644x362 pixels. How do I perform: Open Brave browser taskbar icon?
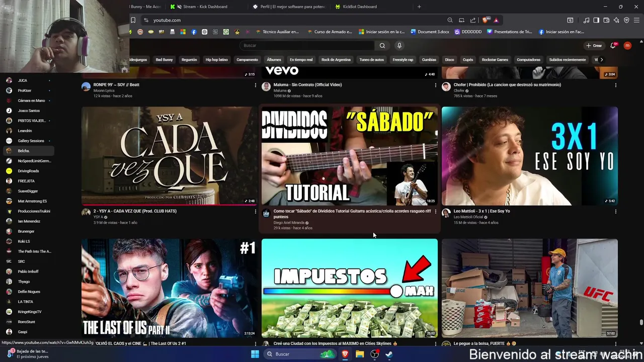[x=345, y=354]
